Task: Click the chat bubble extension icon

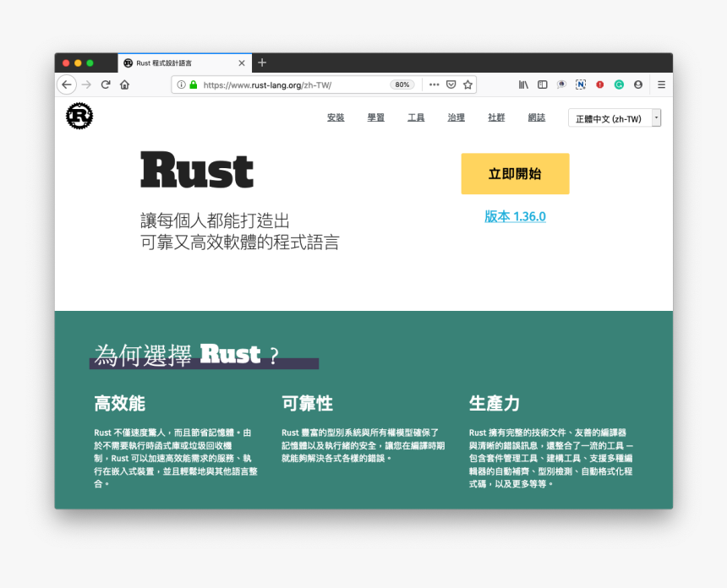Action: (561, 84)
